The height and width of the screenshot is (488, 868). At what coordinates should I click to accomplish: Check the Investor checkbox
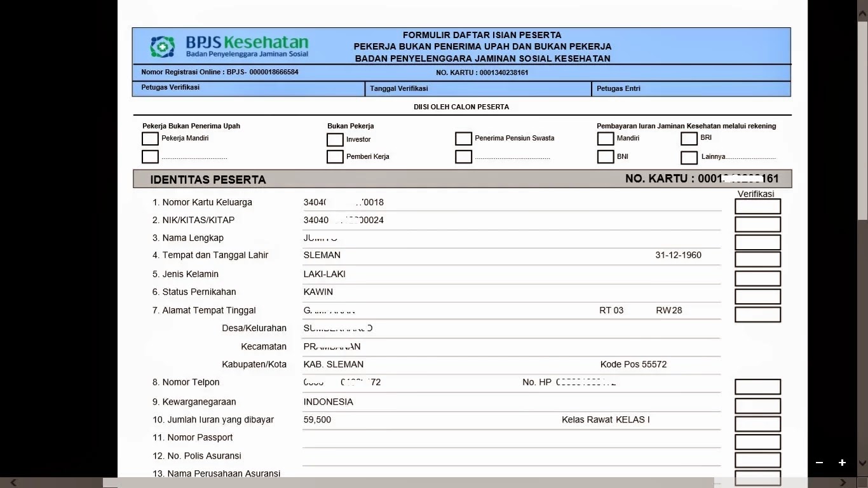335,140
